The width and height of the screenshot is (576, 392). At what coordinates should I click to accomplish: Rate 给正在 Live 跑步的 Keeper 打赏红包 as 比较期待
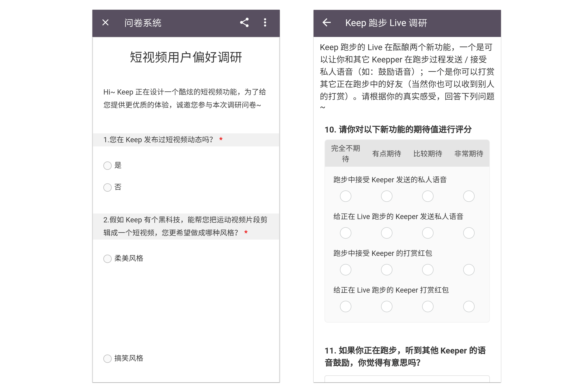click(428, 306)
